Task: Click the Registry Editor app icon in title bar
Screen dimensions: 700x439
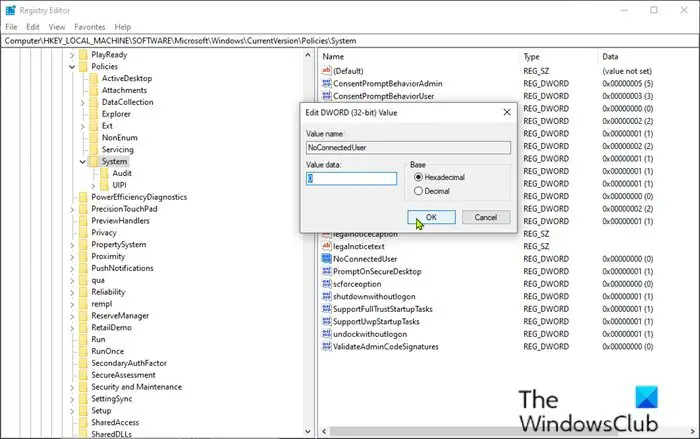Action: tap(10, 10)
